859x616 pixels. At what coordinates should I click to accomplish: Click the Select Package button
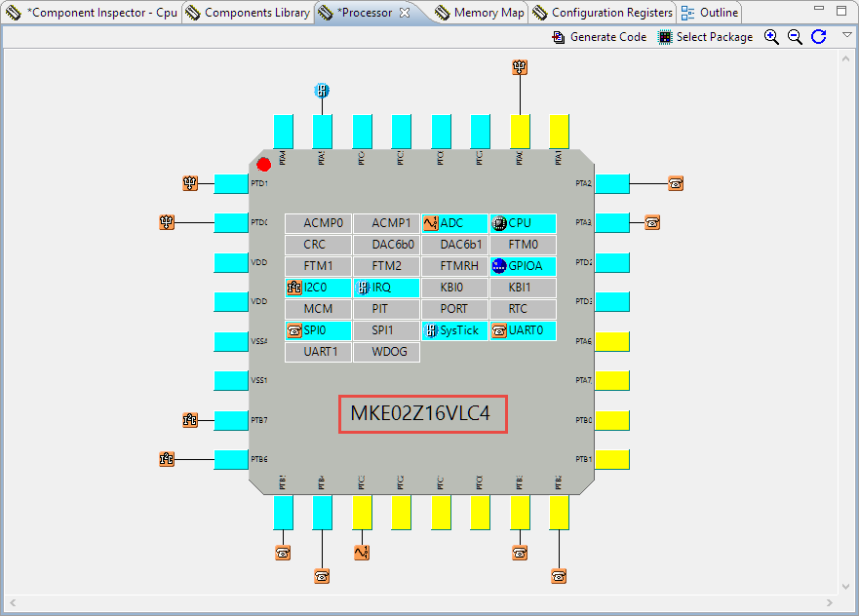pos(705,37)
